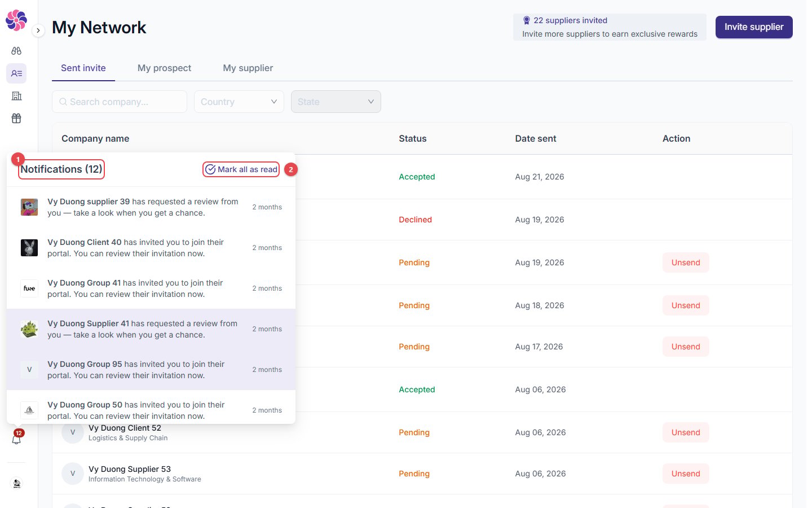Open the binoculars discover icon in sidebar

(x=16, y=51)
